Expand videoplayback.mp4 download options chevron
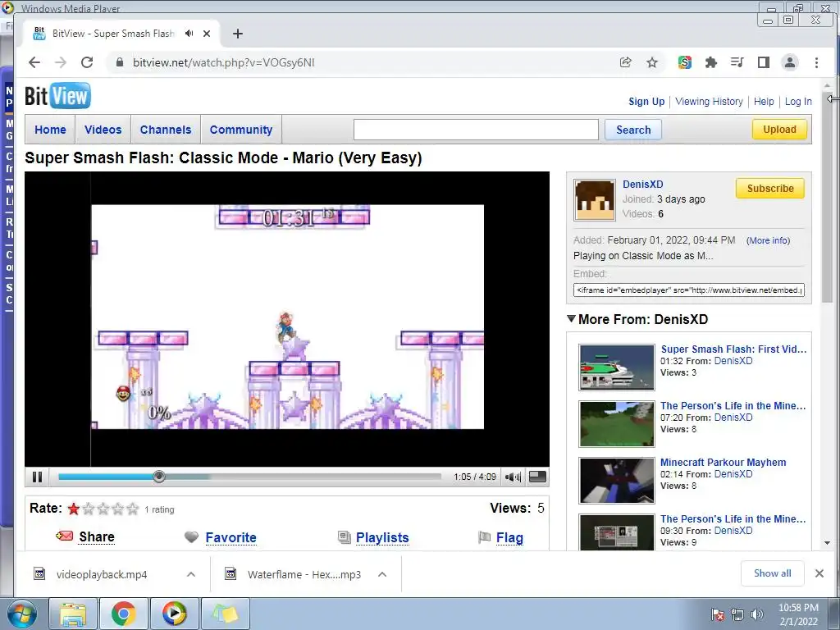Image resolution: width=840 pixels, height=630 pixels. tap(190, 574)
